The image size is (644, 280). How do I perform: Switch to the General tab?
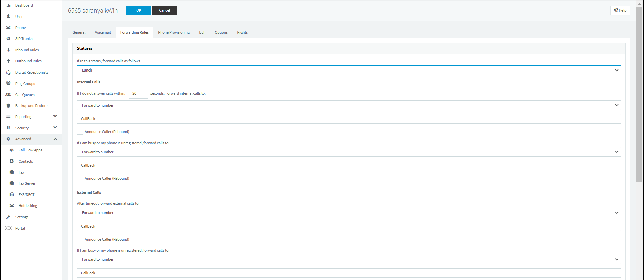coord(79,32)
